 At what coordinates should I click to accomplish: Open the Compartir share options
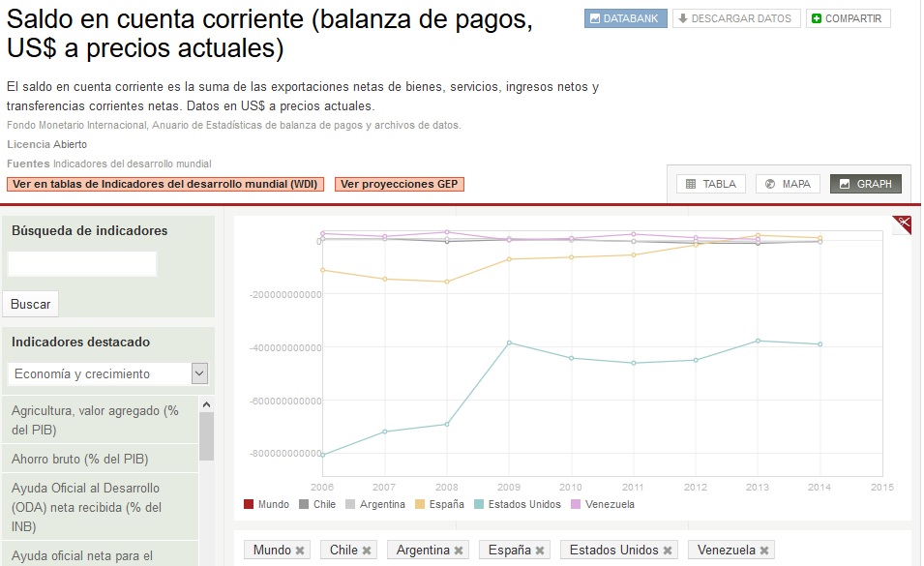point(848,18)
